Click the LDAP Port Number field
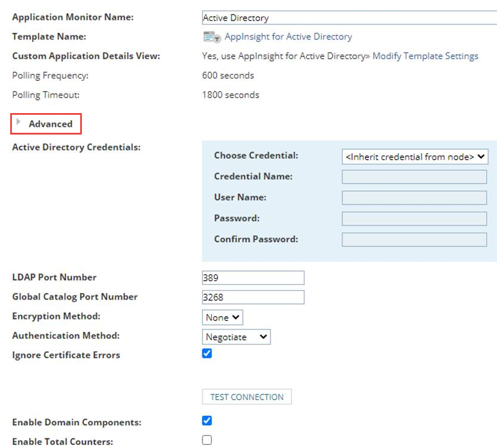The height and width of the screenshot is (448, 497). click(253, 278)
